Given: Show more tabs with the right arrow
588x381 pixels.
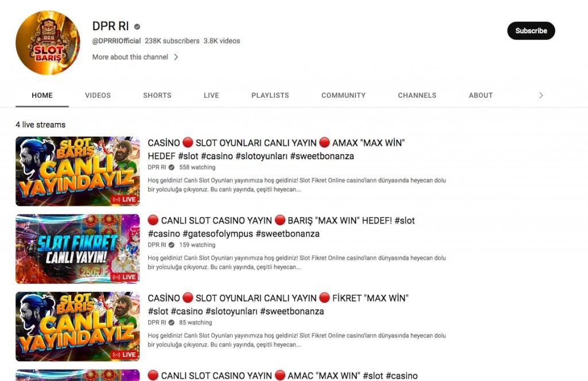Looking at the screenshot, I should 541,95.
